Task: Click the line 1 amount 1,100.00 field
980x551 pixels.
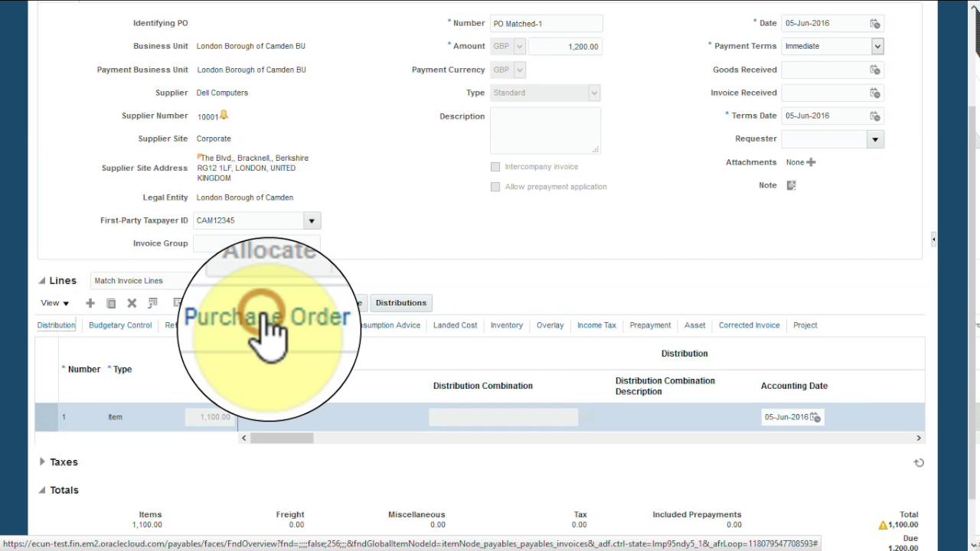Action: pos(211,417)
